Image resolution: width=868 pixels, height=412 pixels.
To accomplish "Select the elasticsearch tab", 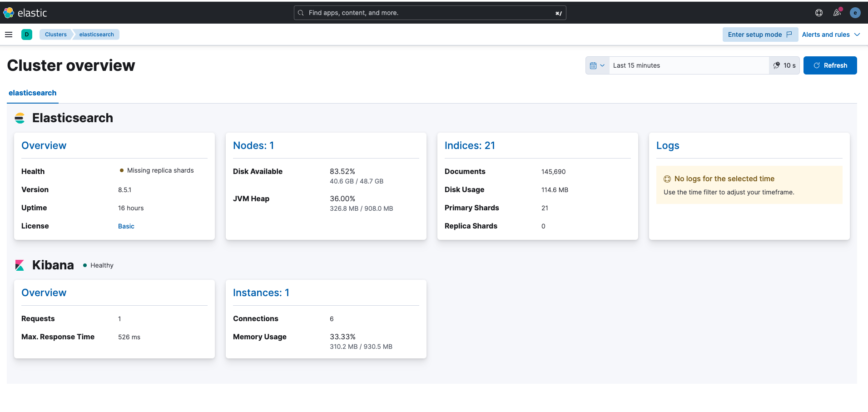I will click(33, 93).
